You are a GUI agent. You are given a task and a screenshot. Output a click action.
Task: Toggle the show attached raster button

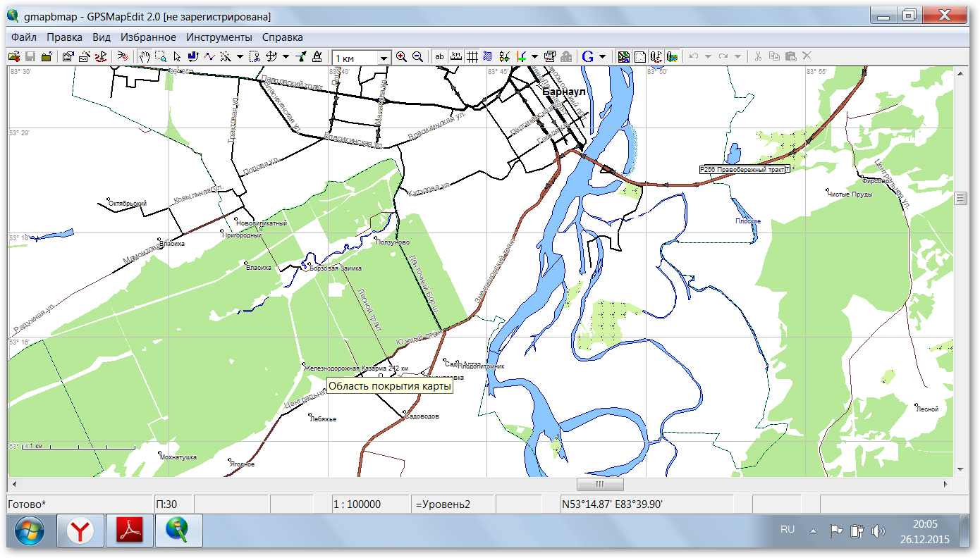639,56
